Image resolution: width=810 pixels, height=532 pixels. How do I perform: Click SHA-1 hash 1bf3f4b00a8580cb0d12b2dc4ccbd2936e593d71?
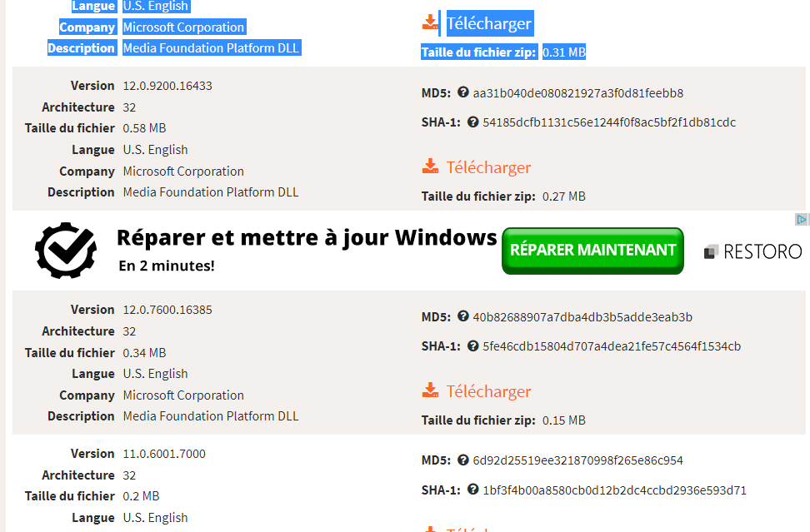click(615, 490)
